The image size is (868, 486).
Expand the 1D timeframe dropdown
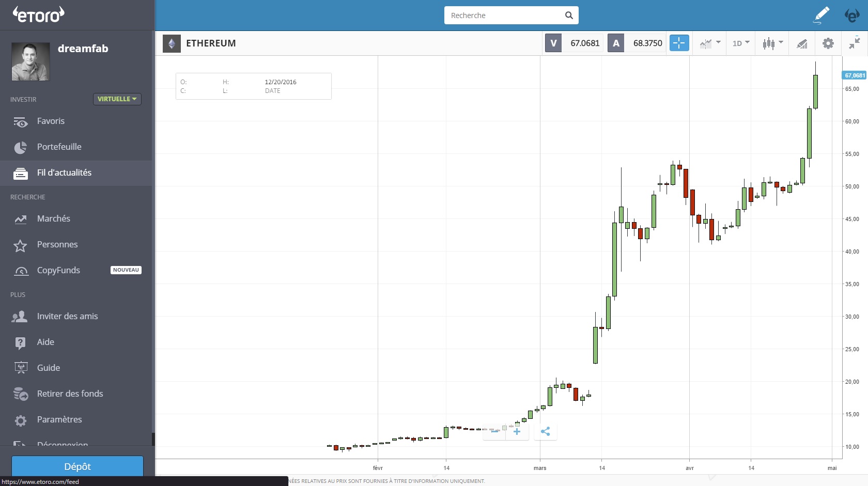[x=741, y=43]
